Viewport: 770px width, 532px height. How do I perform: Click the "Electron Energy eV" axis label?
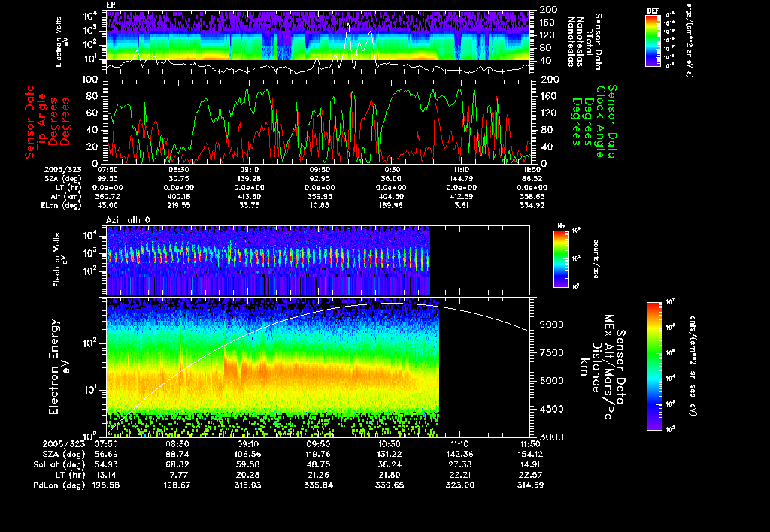click(x=59, y=367)
